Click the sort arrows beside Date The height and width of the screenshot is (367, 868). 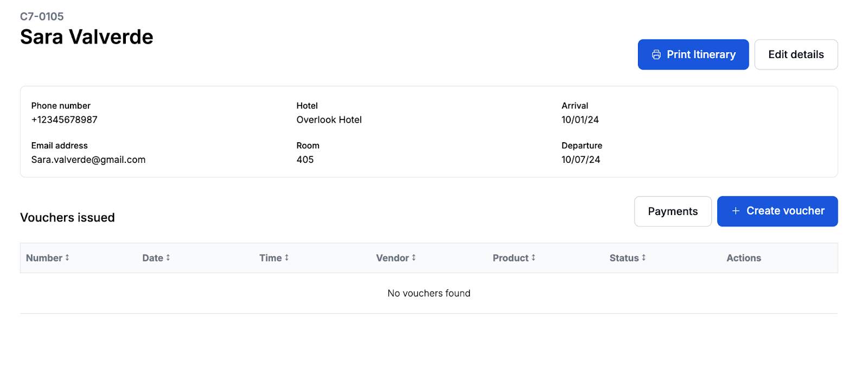tap(168, 258)
